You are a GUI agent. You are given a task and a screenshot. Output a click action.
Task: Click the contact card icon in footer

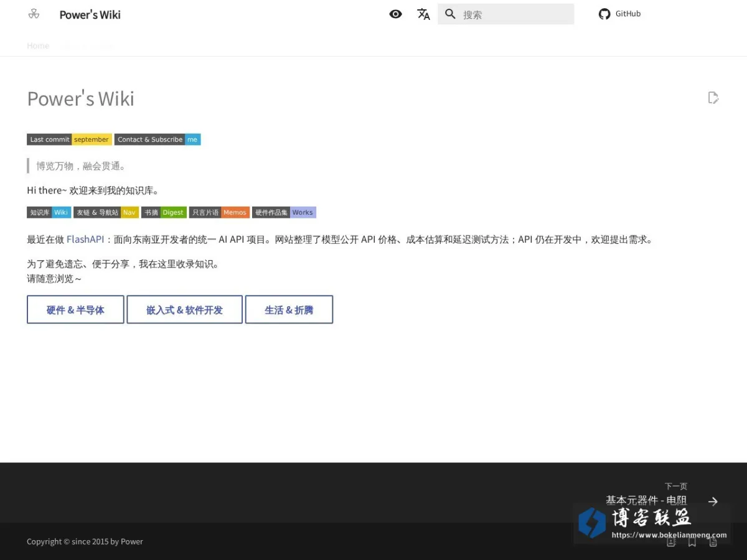671,542
